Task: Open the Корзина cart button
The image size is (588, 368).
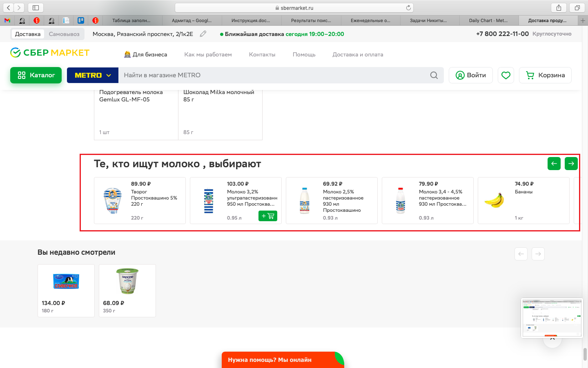Action: pos(545,75)
